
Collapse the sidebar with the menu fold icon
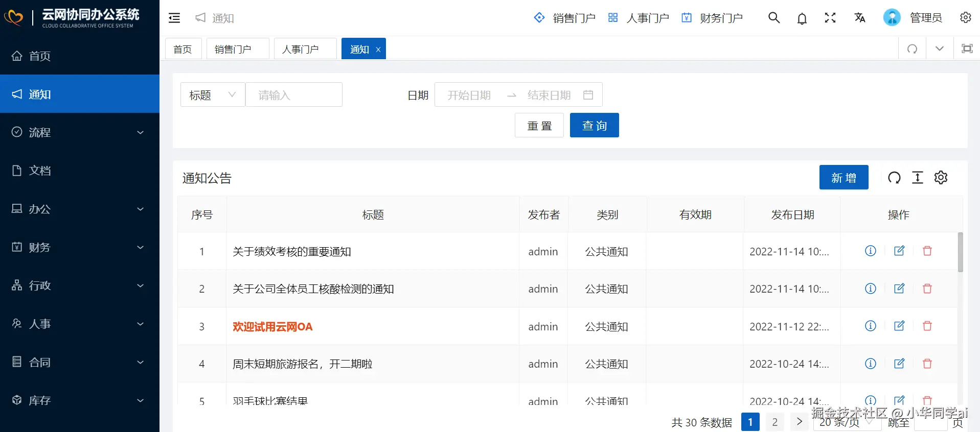174,18
